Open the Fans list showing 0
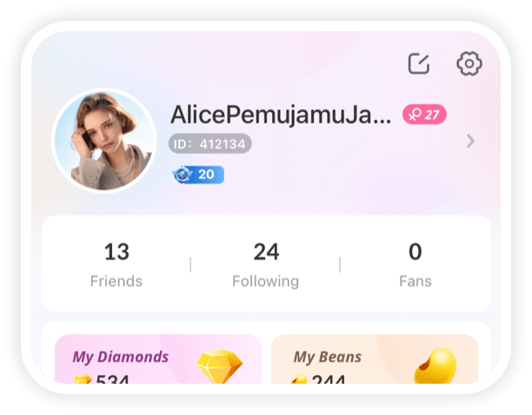Screen dimensions: 532x415 click(x=416, y=264)
